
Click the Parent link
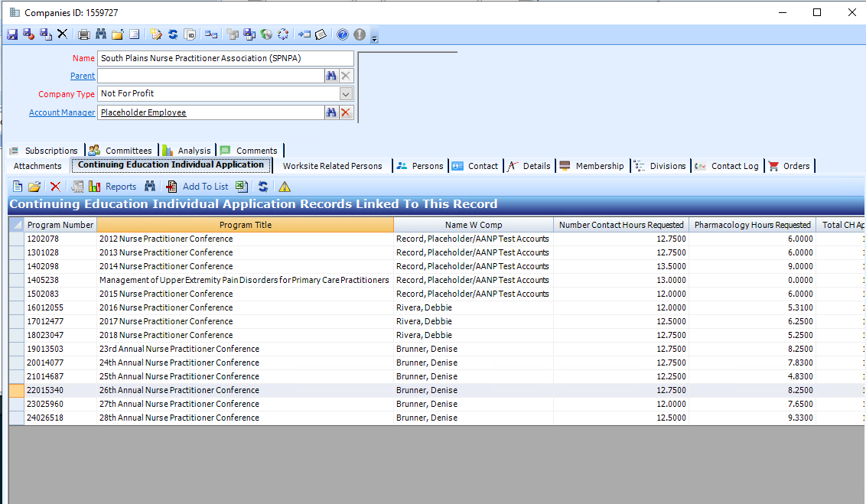(82, 76)
